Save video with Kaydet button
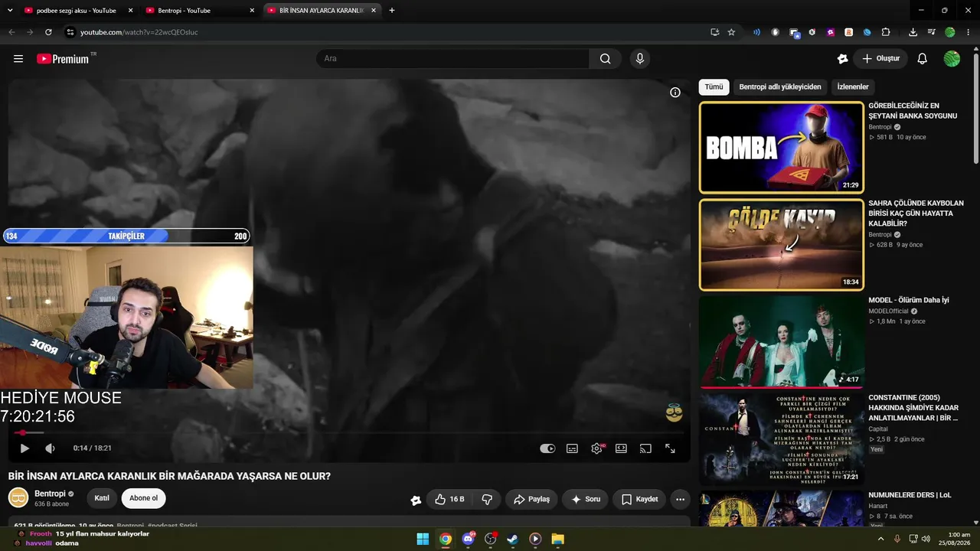This screenshot has height=551, width=980. click(x=639, y=499)
